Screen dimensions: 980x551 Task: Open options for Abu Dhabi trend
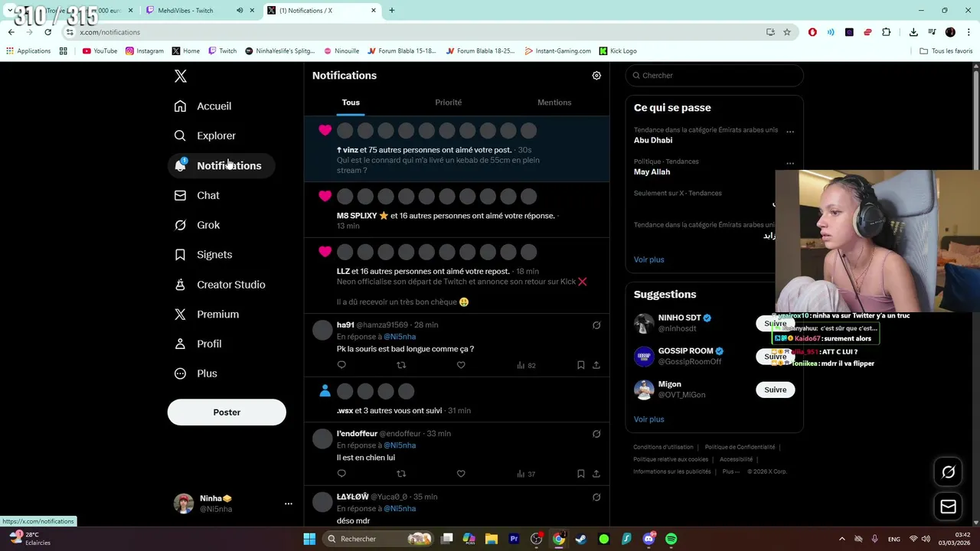click(x=790, y=132)
